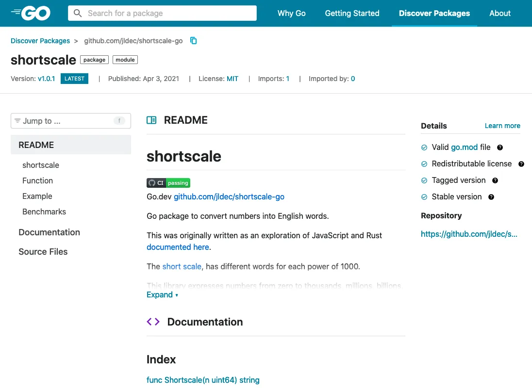This screenshot has width=532, height=392.
Task: Follow the 'documented here' link
Action: coord(177,247)
